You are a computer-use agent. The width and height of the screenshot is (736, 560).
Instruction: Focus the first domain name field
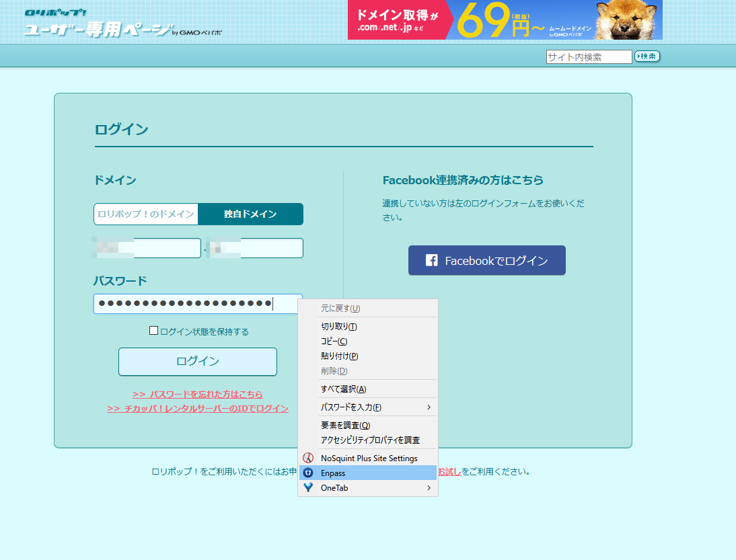click(147, 248)
